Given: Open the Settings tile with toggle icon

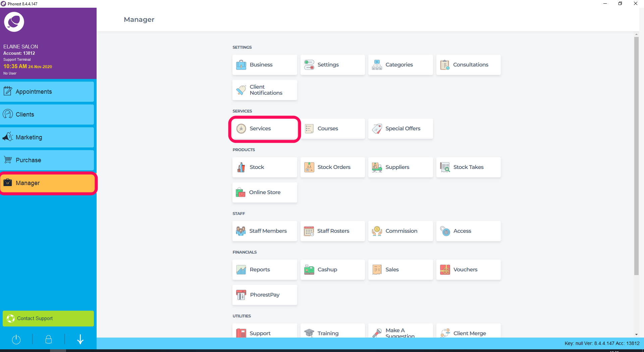Looking at the screenshot, I should [332, 65].
